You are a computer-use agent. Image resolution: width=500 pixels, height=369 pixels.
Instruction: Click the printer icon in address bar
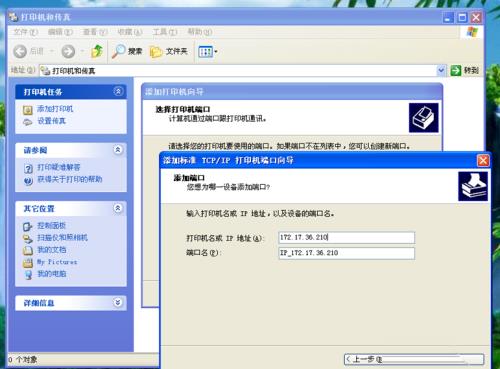tap(45, 71)
